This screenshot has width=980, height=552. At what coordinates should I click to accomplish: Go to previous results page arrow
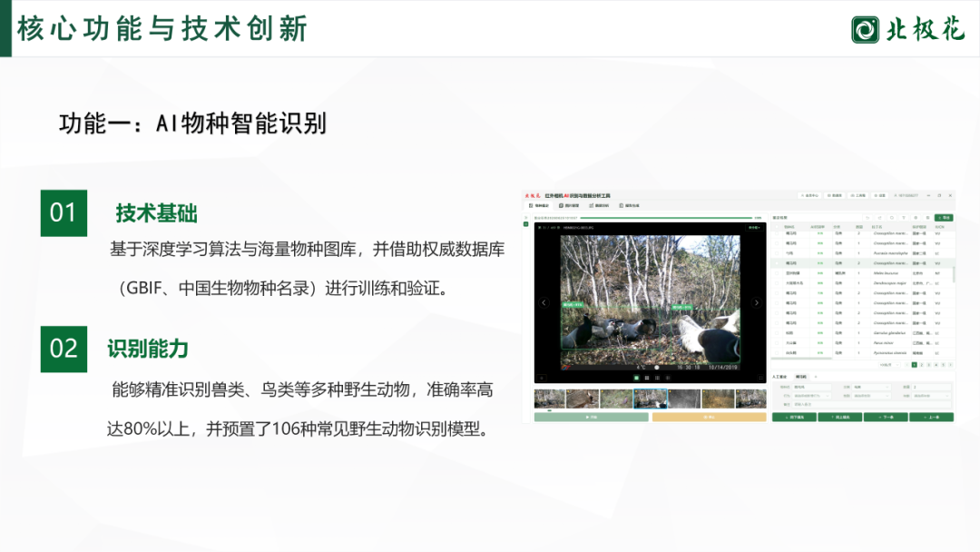click(906, 364)
